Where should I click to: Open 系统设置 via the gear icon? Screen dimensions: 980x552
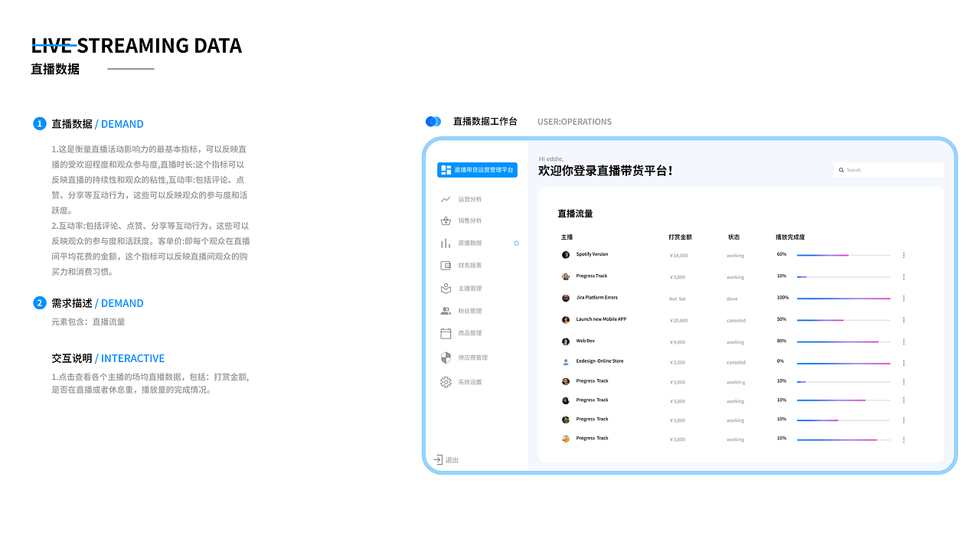(446, 381)
